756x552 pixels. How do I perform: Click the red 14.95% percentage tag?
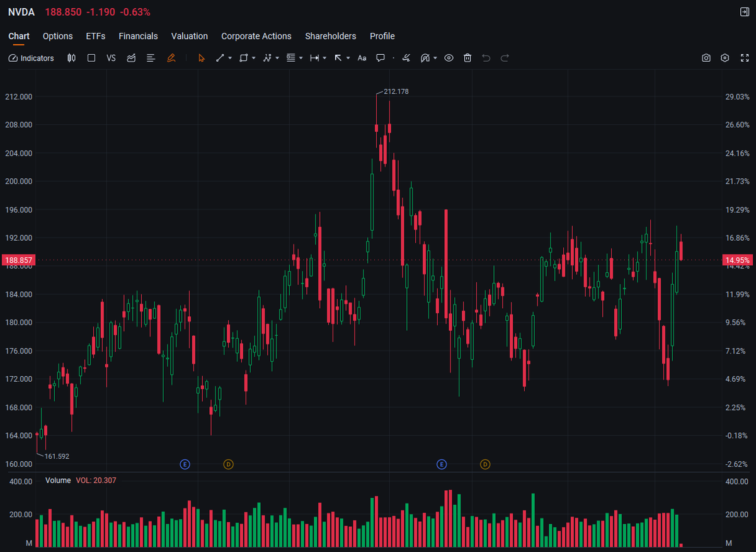pos(736,260)
